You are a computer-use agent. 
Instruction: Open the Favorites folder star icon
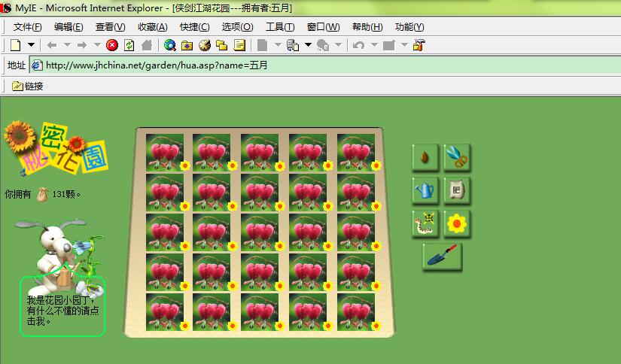click(187, 45)
